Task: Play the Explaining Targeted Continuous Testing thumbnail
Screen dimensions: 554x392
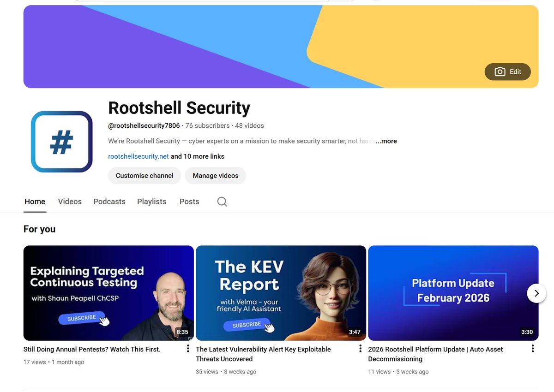Action: point(108,293)
